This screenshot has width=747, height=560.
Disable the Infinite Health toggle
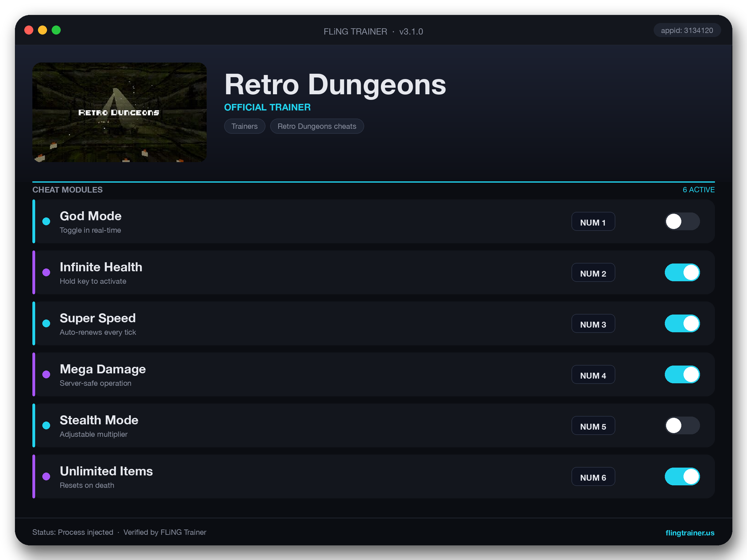[x=682, y=273]
